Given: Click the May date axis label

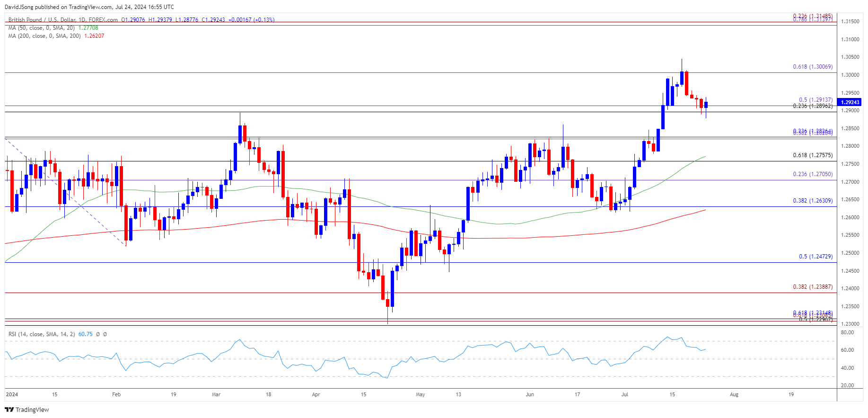Looking at the screenshot, I should click(421, 394).
